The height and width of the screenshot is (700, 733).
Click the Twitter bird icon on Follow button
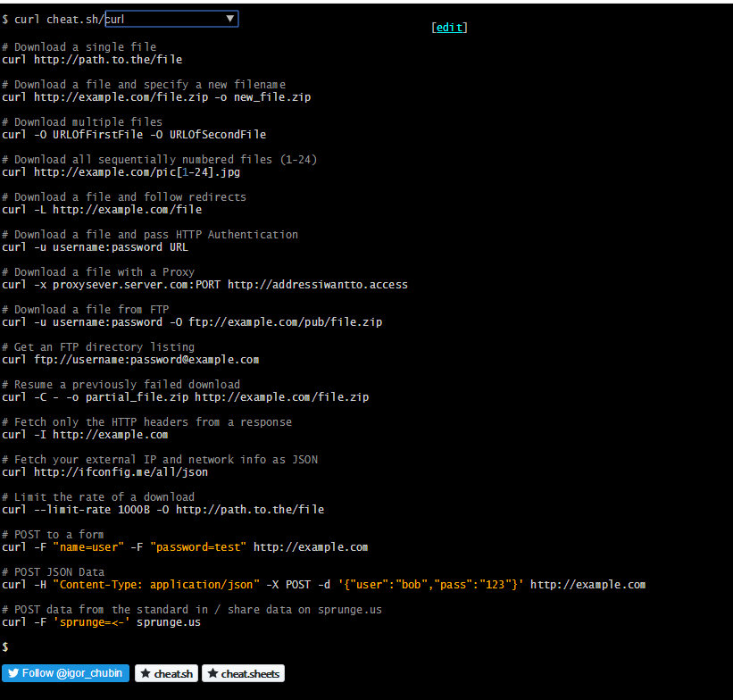pos(13,673)
